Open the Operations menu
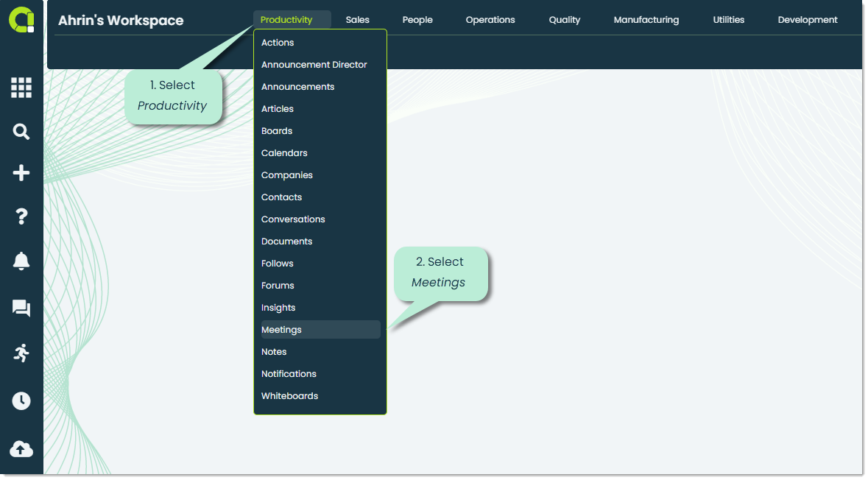 click(x=490, y=20)
